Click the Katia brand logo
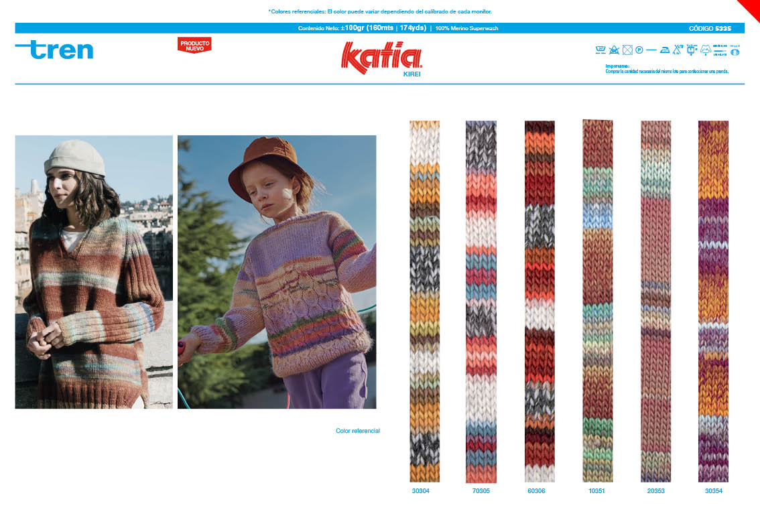Viewport: 760px width, 532px height. [381, 58]
